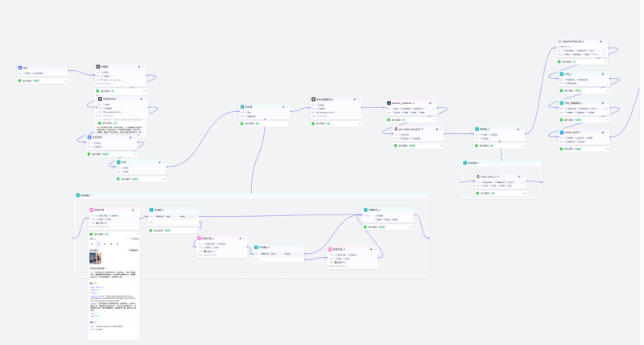Screen dimensions: 644x345
Task: Expand the create_draft run result row
Action: coord(608,149)
